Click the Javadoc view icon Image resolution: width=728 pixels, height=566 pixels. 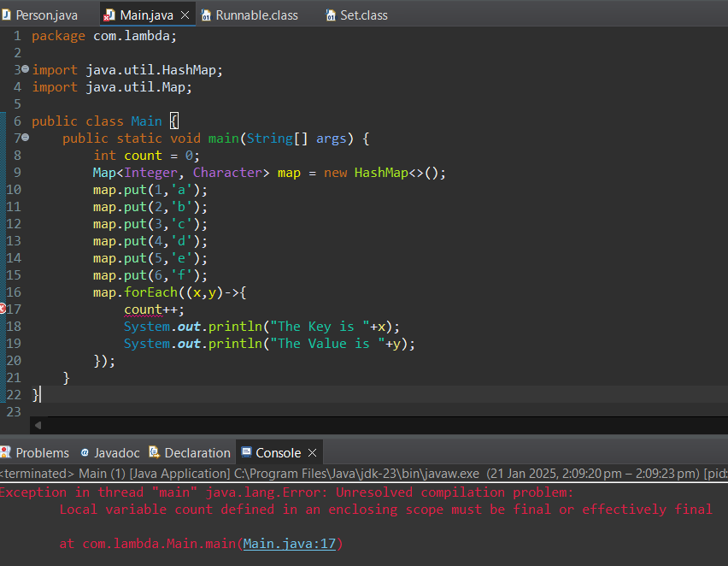click(x=84, y=452)
